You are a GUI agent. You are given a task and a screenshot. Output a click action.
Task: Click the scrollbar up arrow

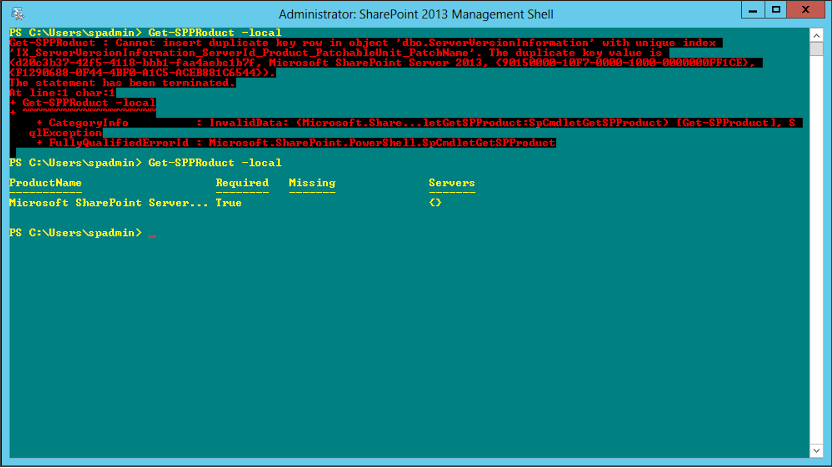click(816, 36)
